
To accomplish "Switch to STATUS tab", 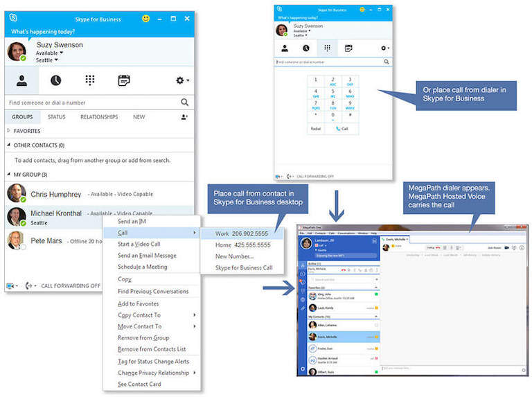I will click(56, 117).
